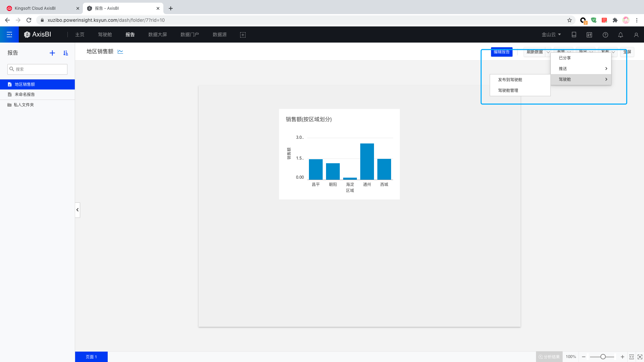Viewport: 644px width, 362px height.
Task: Toggle the hamburger sidebar menu button
Action: [9, 35]
